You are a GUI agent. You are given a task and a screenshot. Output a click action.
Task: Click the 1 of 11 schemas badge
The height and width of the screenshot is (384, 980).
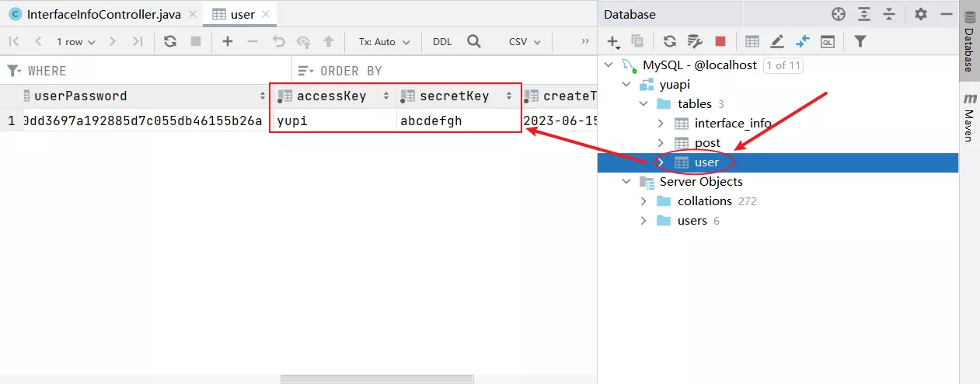click(x=783, y=65)
